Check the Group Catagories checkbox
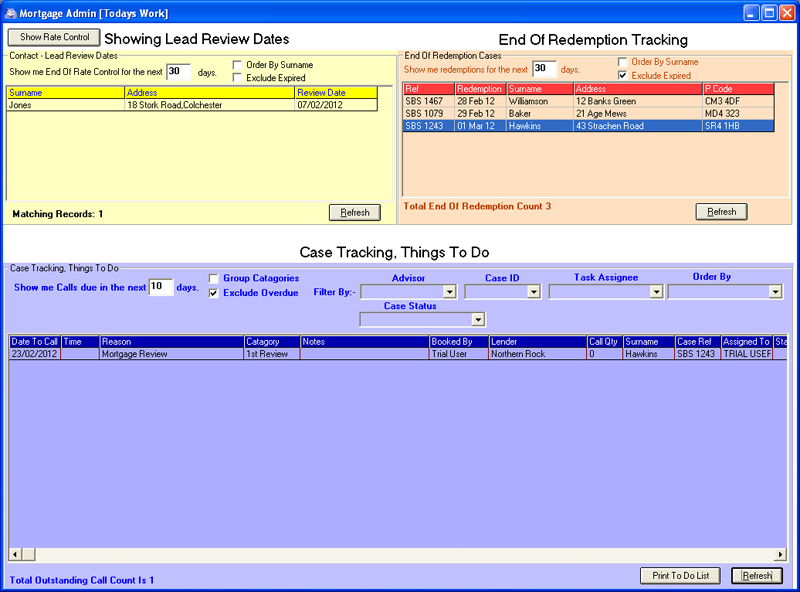Image resolution: width=800 pixels, height=592 pixels. tap(213, 278)
